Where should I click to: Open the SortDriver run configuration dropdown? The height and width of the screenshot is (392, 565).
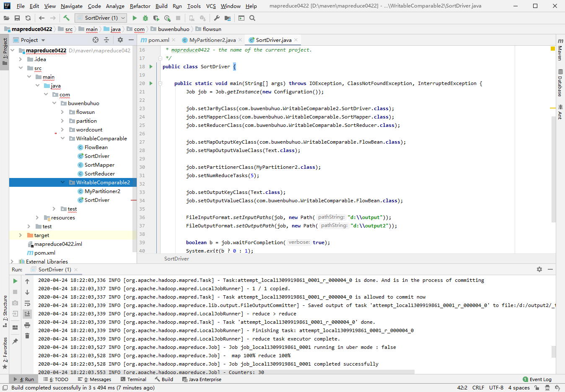point(101,18)
